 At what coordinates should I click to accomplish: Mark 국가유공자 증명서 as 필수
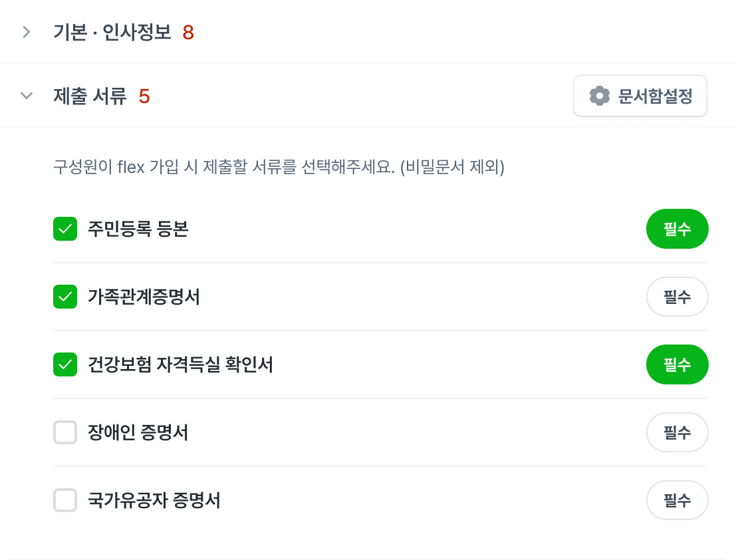[677, 500]
